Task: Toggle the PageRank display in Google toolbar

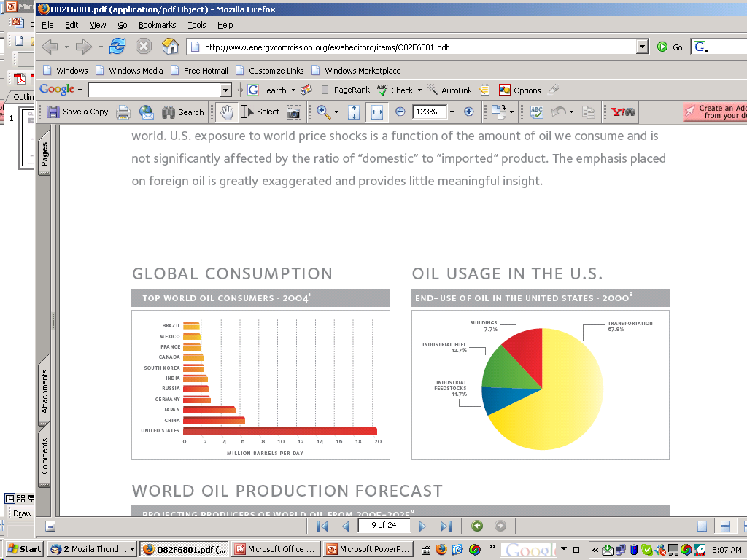Action: pyautogui.click(x=345, y=90)
